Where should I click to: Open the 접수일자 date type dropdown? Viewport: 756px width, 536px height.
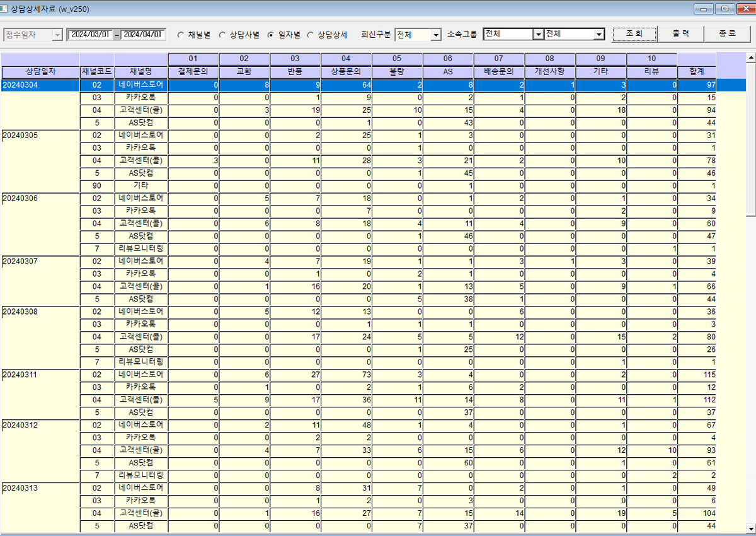[x=57, y=35]
